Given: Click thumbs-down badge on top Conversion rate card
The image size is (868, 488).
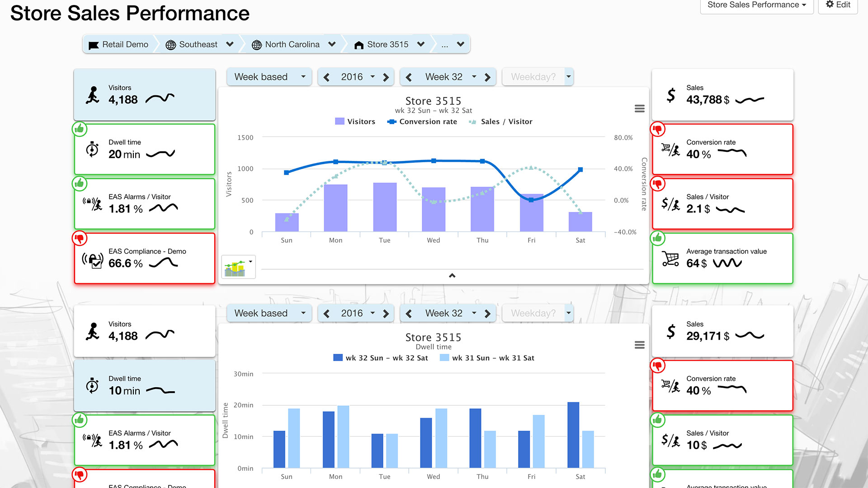Looking at the screenshot, I should pyautogui.click(x=657, y=129).
